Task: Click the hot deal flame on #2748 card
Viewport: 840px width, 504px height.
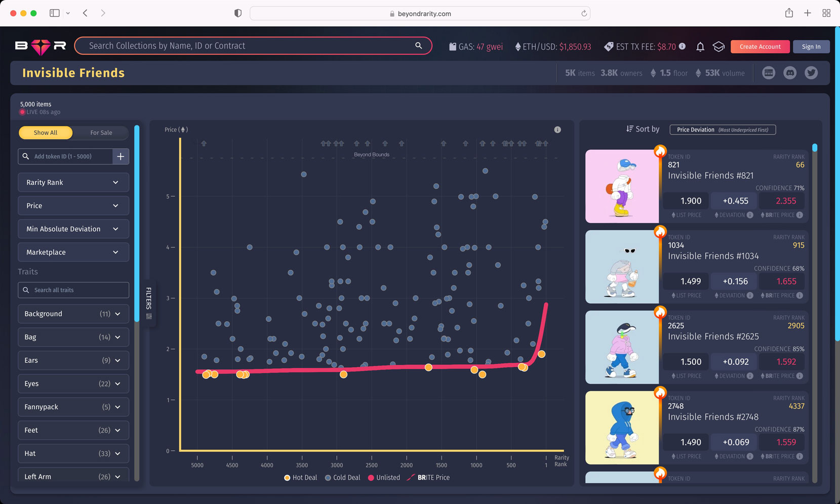Action: (660, 392)
